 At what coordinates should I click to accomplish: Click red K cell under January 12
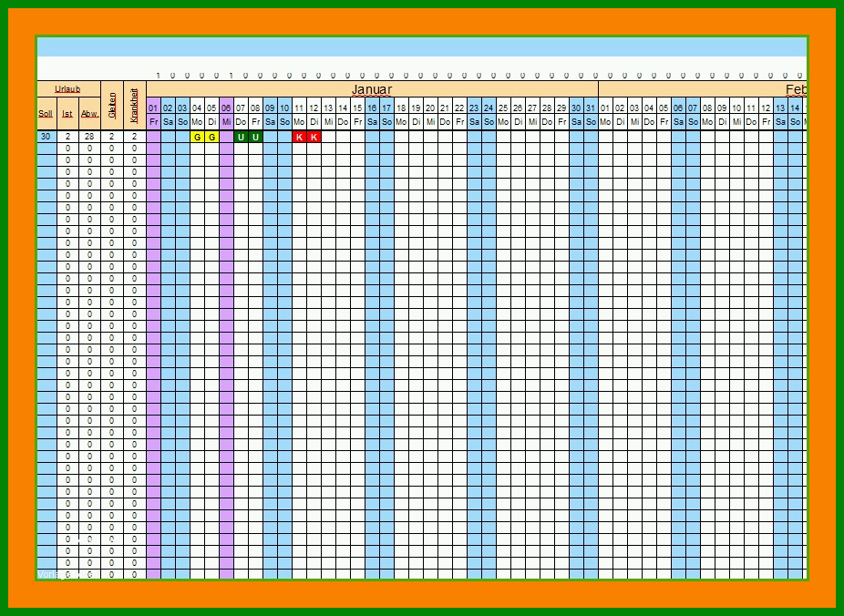pyautogui.click(x=314, y=138)
